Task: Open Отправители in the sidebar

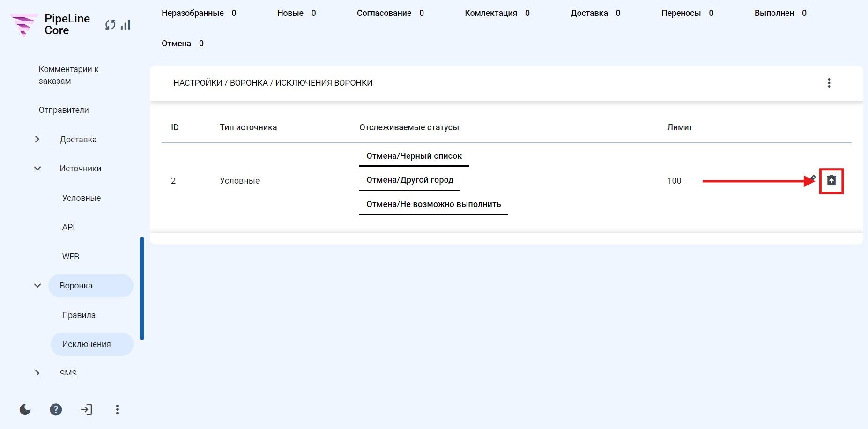Action: click(x=64, y=110)
